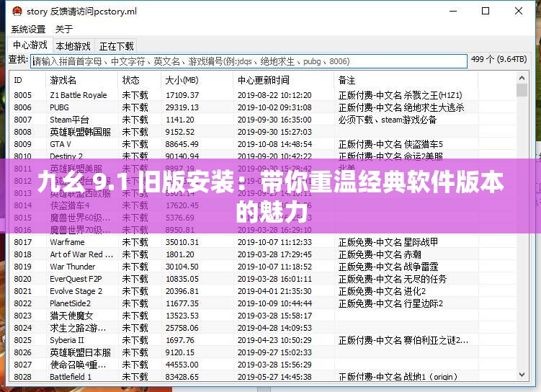Select the 英雄联盟日本服 row
Viewport: 541px width, 392px height.
click(262, 352)
